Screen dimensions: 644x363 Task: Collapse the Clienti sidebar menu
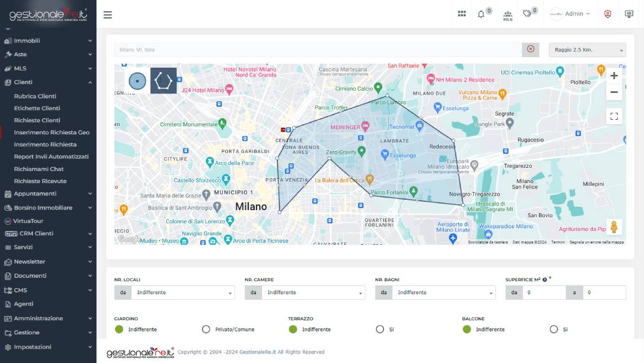[48, 82]
